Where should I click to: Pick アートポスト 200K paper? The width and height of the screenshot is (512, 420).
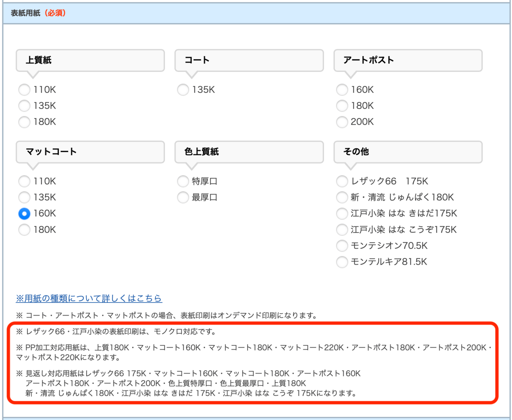click(x=342, y=122)
